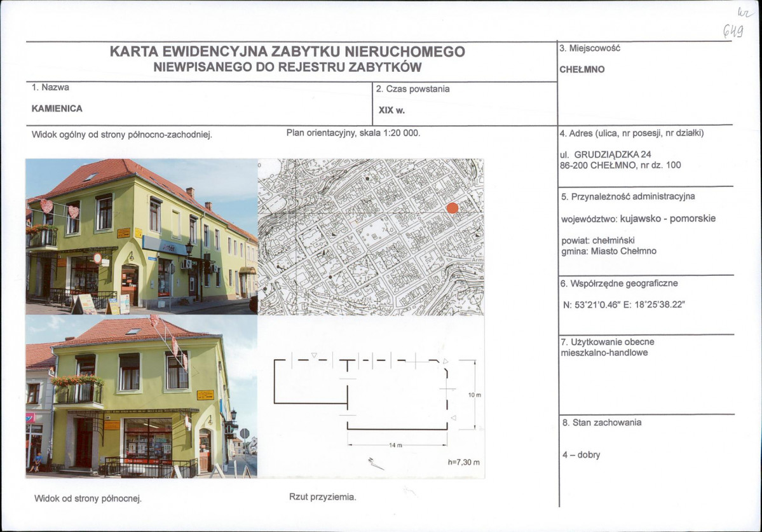This screenshot has height=532, width=762.
Task: Open the orientation map image
Action: [371, 237]
